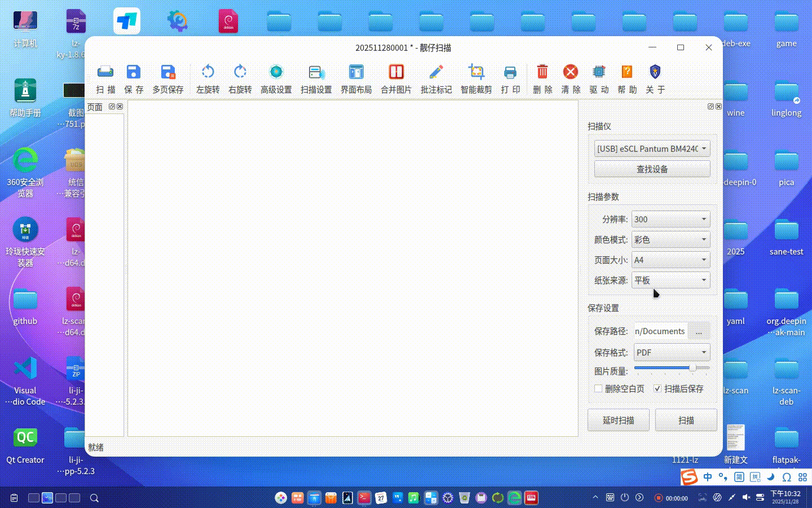812x508 pixels.
Task: Click the 延时扫描 delayed scan button
Action: pos(619,420)
